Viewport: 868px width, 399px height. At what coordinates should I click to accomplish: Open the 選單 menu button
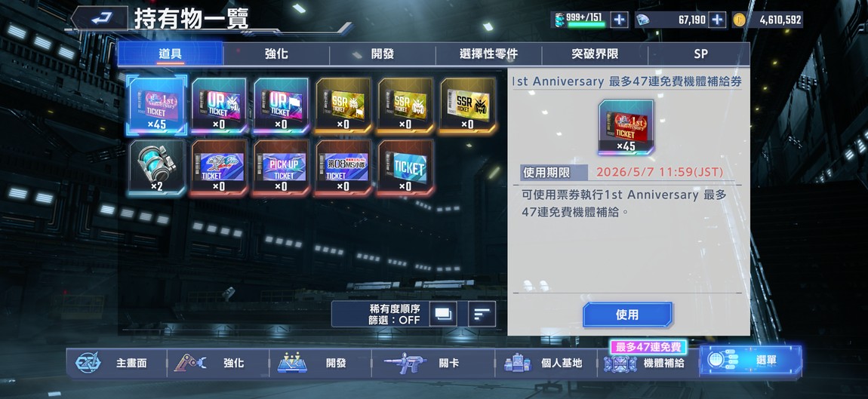coord(751,361)
